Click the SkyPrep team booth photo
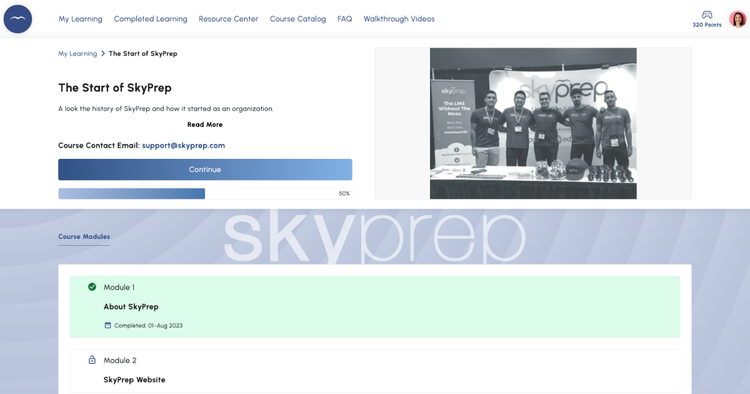 (533, 123)
